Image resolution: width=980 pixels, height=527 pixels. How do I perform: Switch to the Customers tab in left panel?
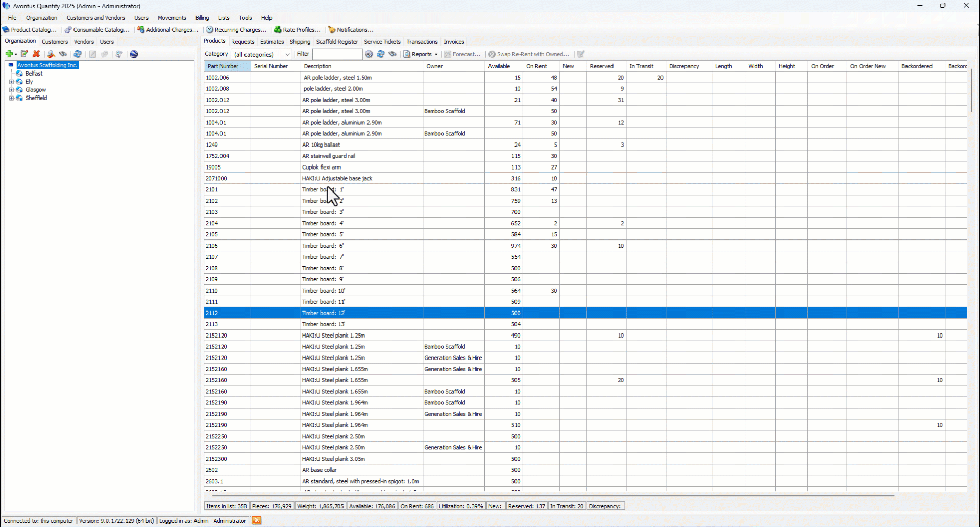(x=55, y=42)
